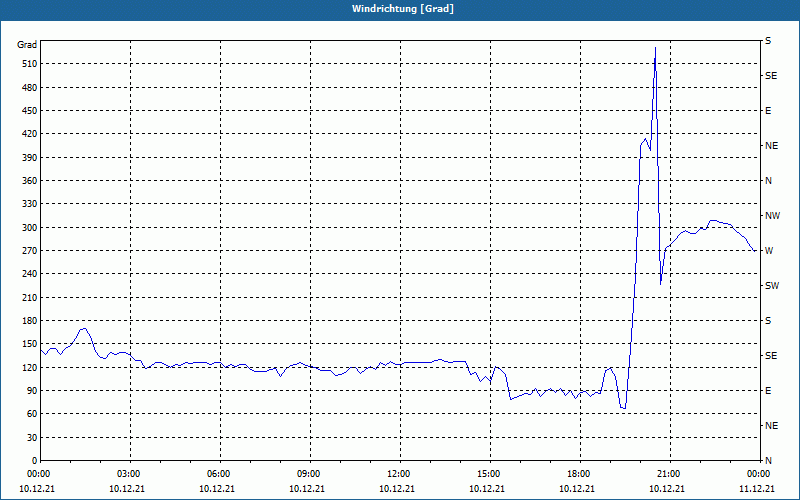Pick the 30 tick label on the degree axis
The image size is (800, 500).
tap(32, 437)
